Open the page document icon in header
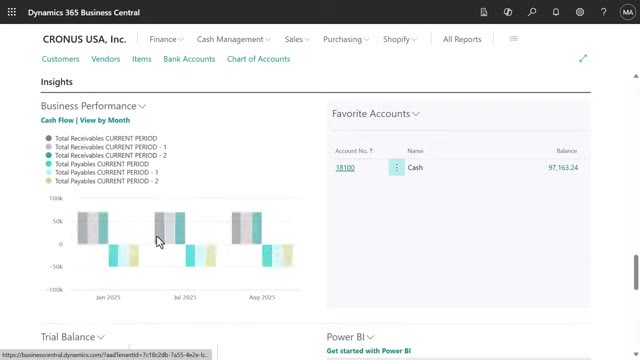640x360 pixels. 484,12
